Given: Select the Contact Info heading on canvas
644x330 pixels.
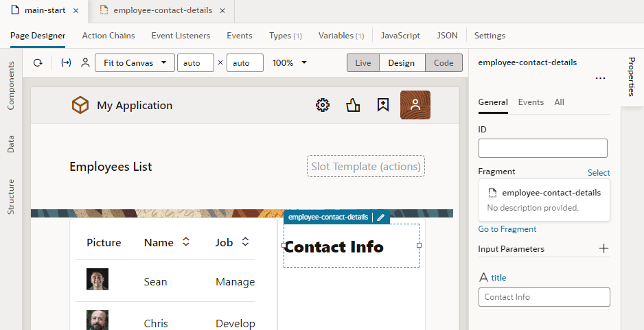Looking at the screenshot, I should point(334,247).
